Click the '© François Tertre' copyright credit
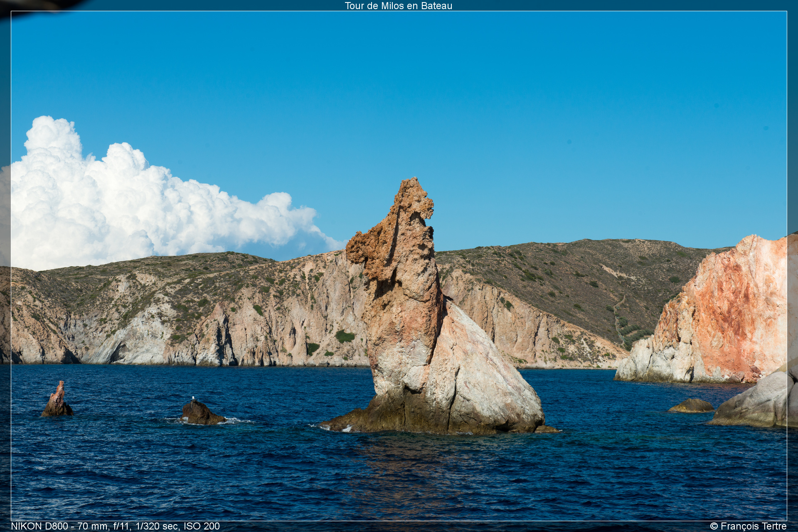 click(x=748, y=526)
